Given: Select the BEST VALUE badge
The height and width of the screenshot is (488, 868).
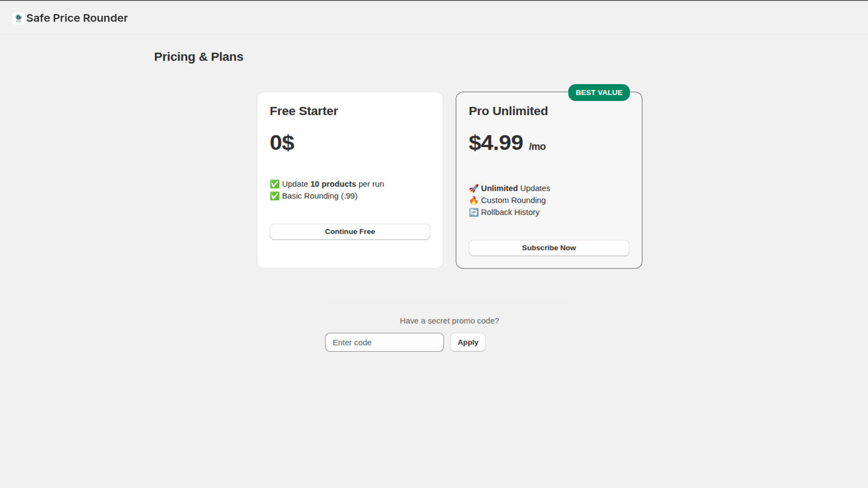Looking at the screenshot, I should [x=598, y=92].
